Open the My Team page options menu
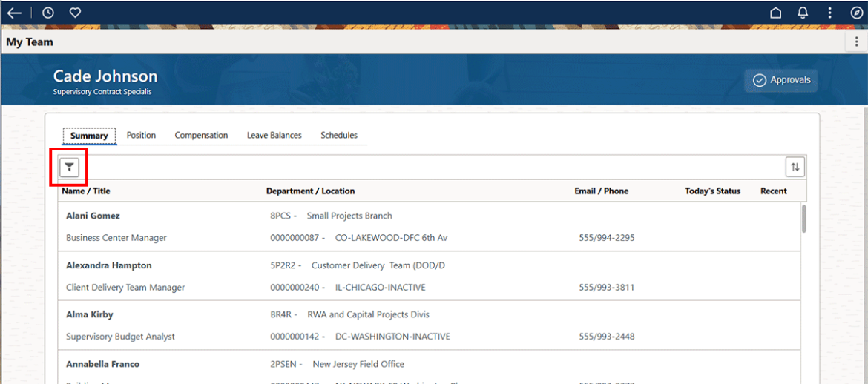Viewport: 868px width, 384px height. click(x=856, y=42)
